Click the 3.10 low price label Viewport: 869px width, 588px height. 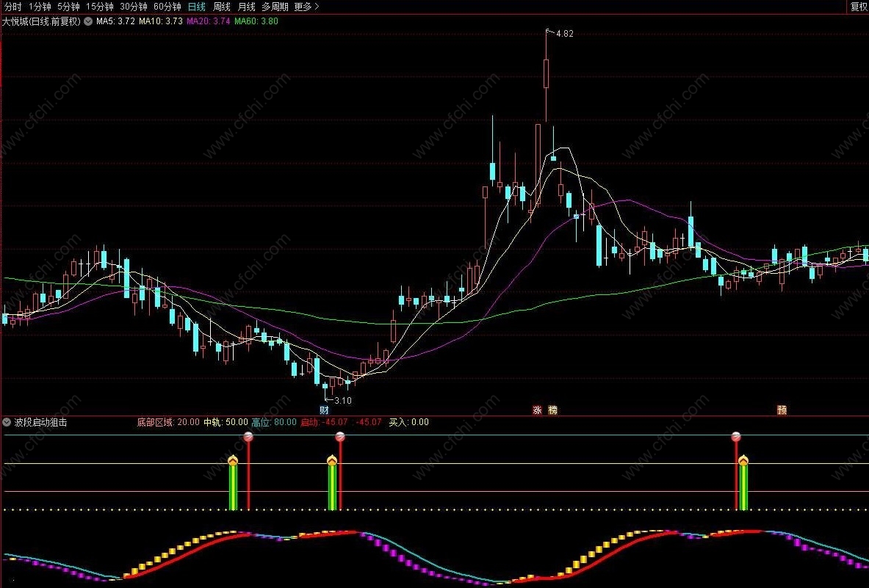[343, 400]
